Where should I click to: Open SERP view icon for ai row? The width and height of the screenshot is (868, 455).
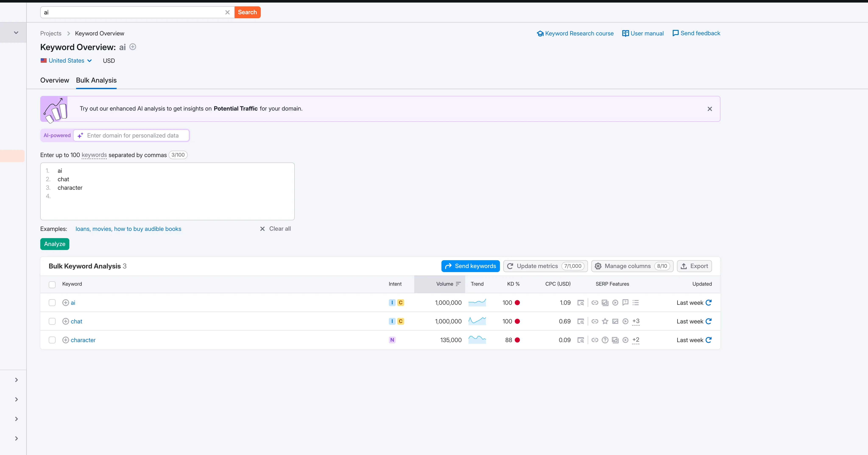580,303
